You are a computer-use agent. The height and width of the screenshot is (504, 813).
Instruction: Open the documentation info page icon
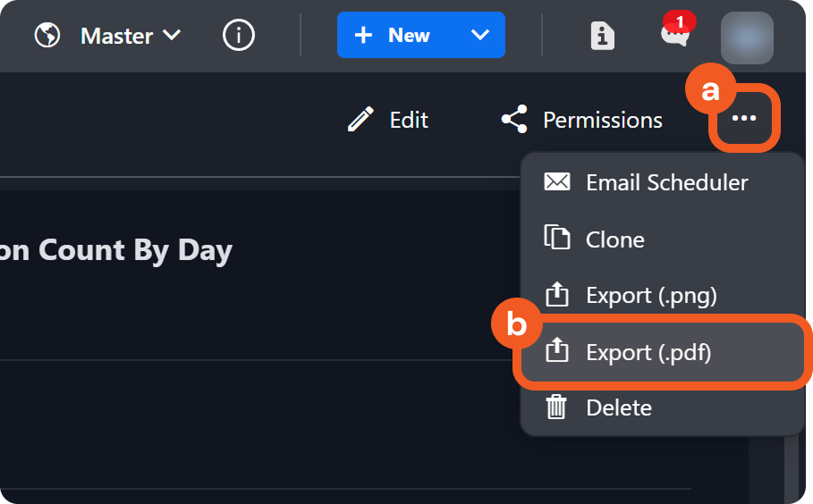(603, 37)
